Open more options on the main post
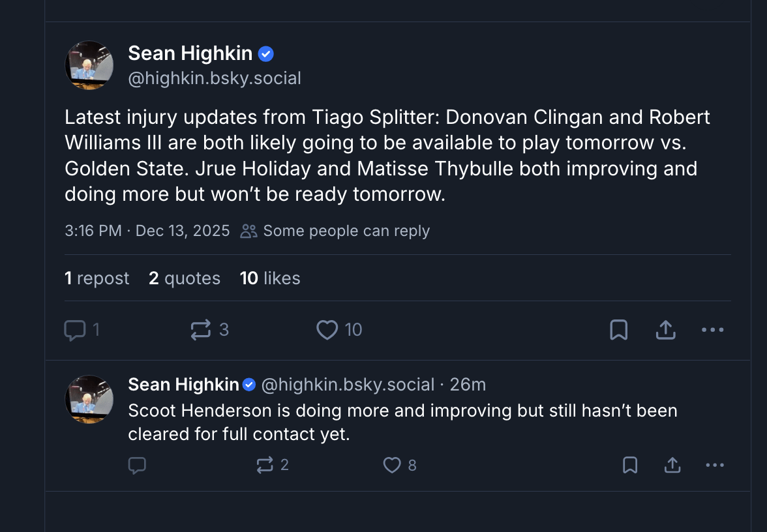This screenshot has height=532, width=767. [x=712, y=331]
